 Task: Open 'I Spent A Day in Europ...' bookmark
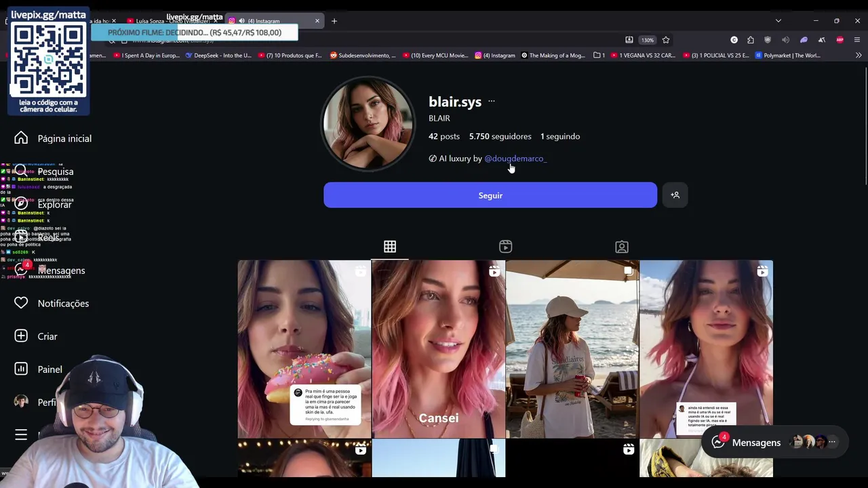pos(146,56)
